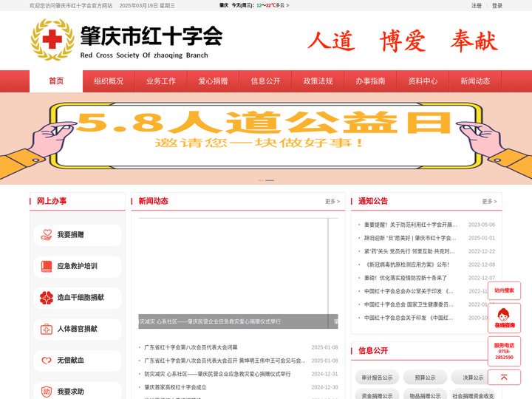Click the 造血干细胞捐献 text label
The width and height of the screenshot is (532, 399).
point(81,298)
